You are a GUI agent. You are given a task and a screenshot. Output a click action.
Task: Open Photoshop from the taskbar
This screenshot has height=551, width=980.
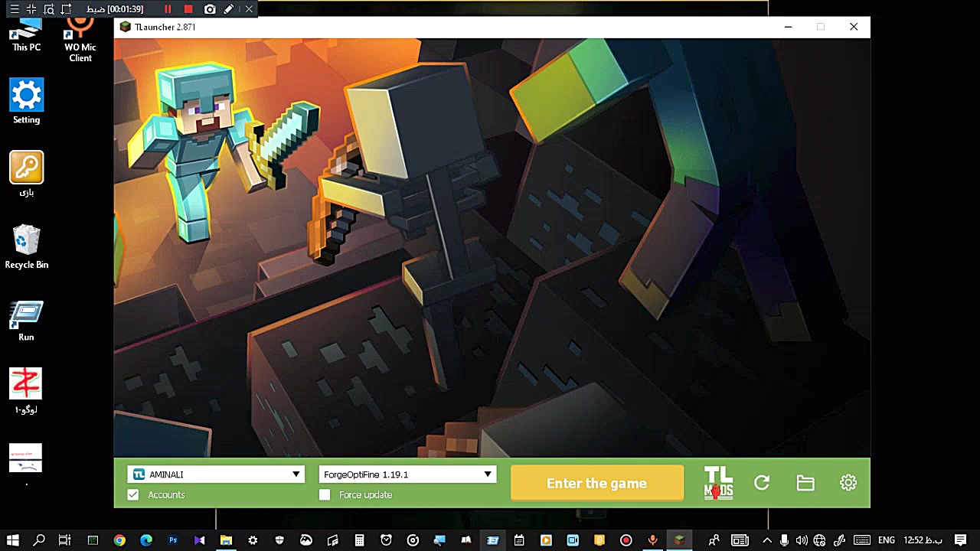[173, 540]
